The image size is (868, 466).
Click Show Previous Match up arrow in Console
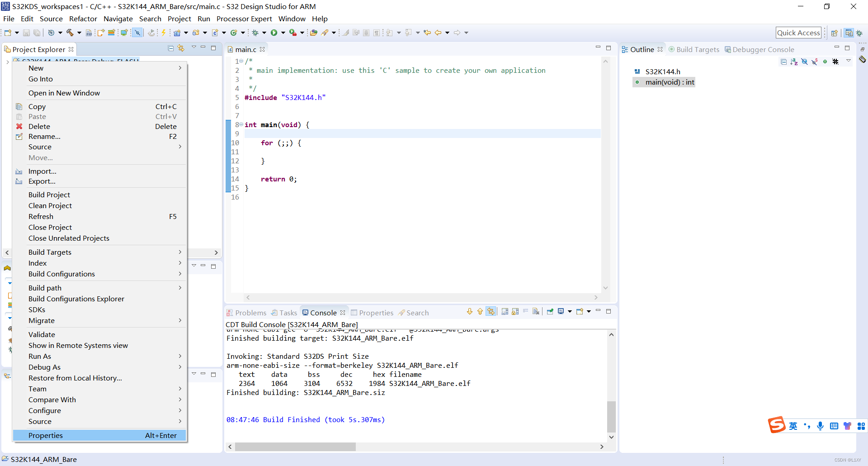click(x=480, y=311)
